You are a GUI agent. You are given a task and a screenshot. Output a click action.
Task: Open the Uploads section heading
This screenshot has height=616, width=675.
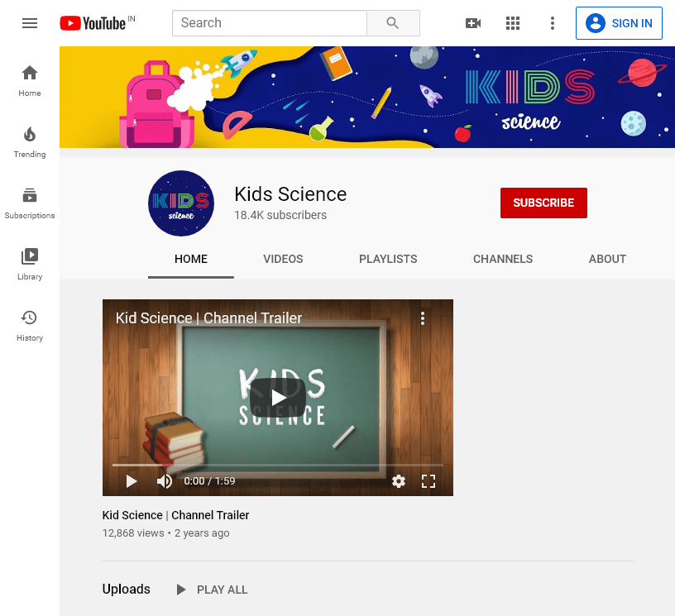(x=126, y=589)
